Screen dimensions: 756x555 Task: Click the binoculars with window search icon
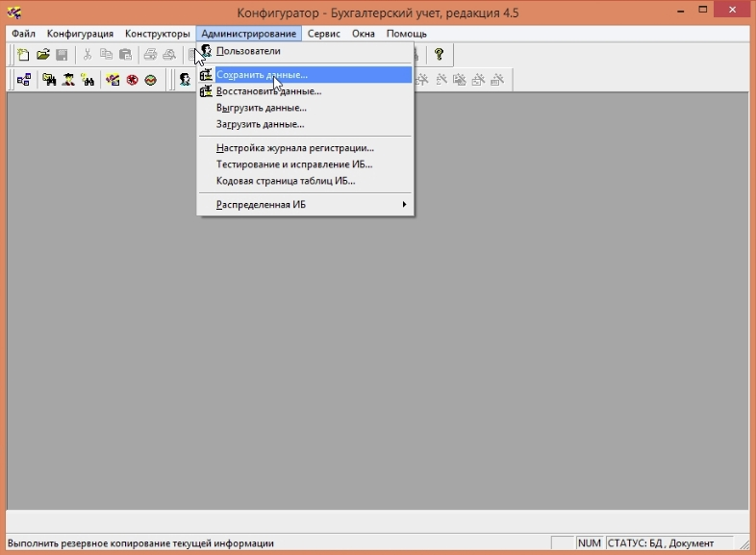tap(49, 80)
